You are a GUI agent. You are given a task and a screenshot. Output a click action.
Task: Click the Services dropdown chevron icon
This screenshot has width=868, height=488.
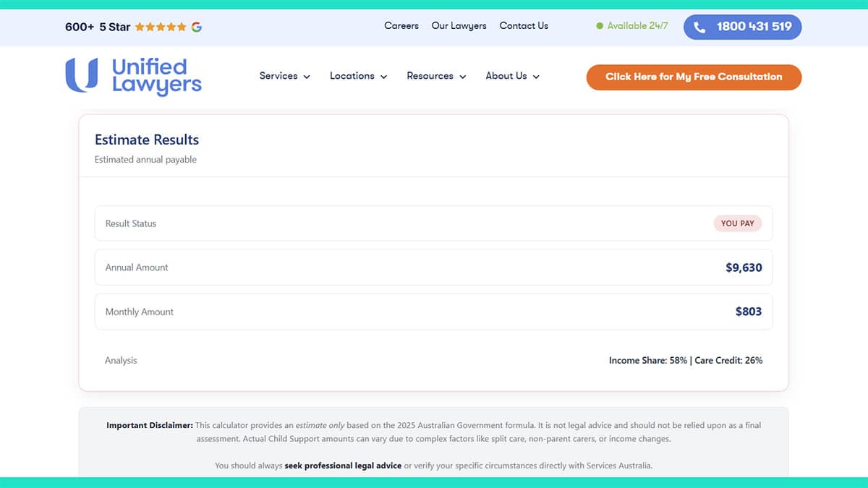(x=307, y=77)
